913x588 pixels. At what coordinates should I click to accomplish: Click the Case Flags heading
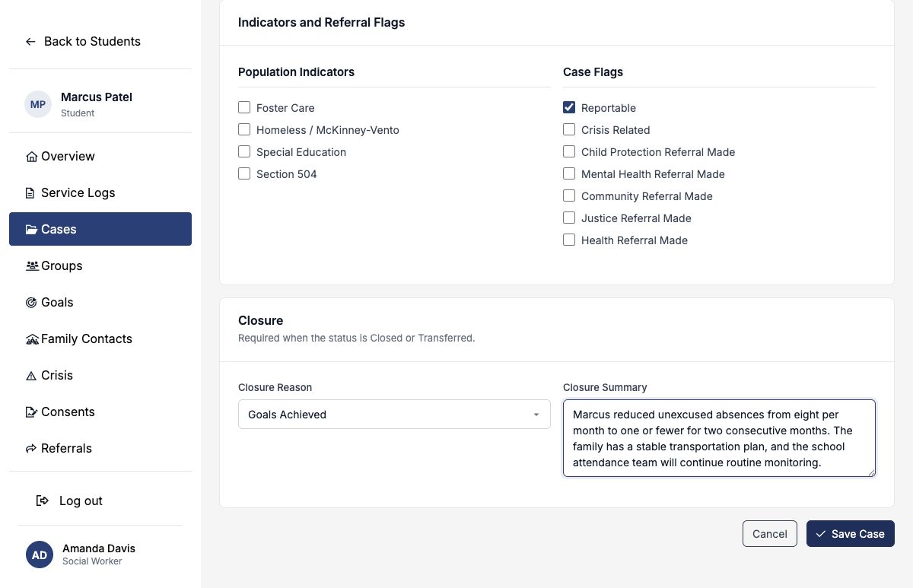[x=593, y=72]
